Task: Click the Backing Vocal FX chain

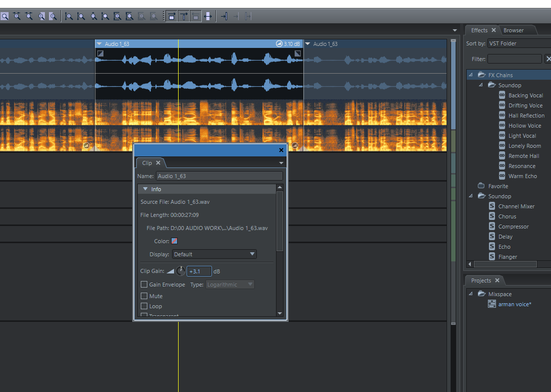Action: pos(525,95)
